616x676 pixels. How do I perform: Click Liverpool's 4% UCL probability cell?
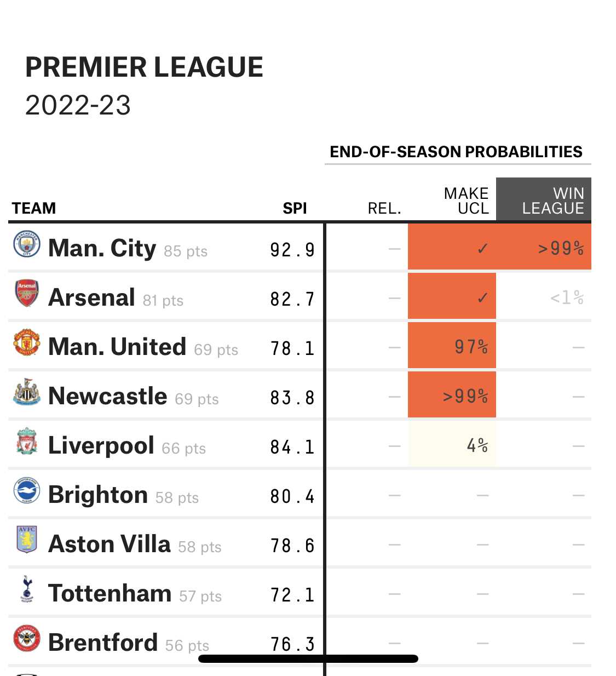click(x=452, y=444)
